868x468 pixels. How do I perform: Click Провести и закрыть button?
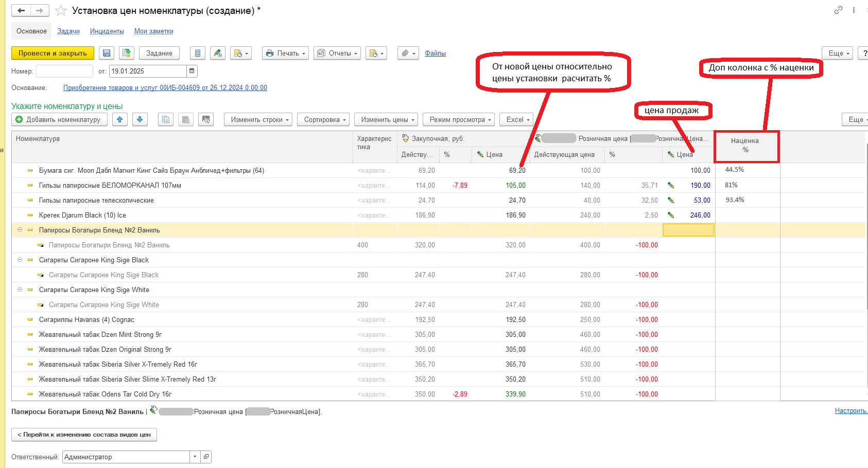click(x=53, y=53)
